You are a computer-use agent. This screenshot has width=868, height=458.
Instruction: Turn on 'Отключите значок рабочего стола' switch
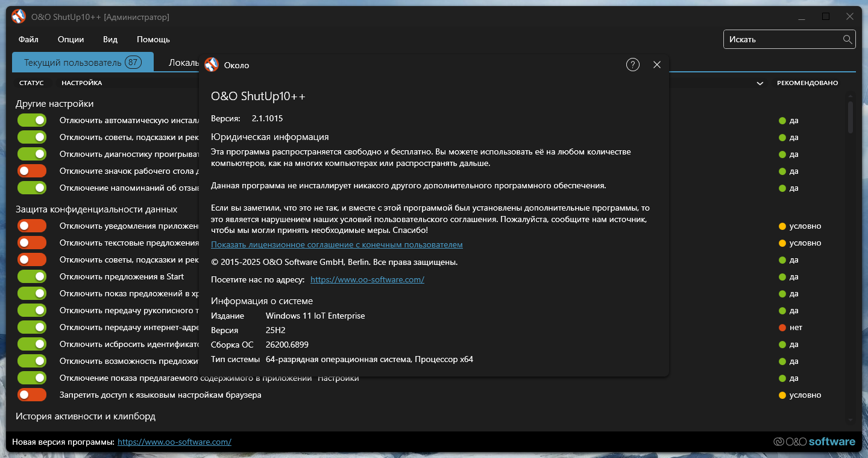(32, 171)
